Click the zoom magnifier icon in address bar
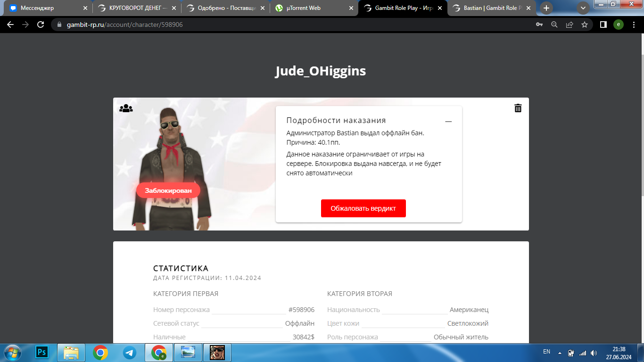 pyautogui.click(x=554, y=25)
